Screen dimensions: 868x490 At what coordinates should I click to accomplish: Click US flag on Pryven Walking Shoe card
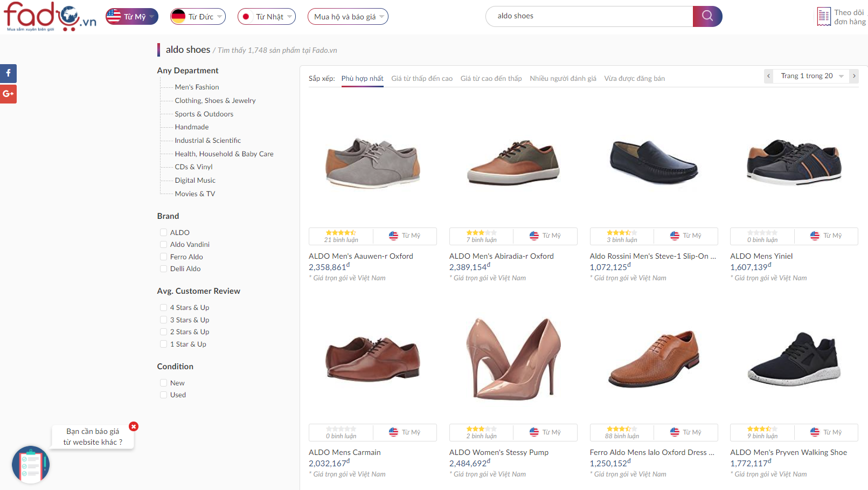pyautogui.click(x=815, y=432)
